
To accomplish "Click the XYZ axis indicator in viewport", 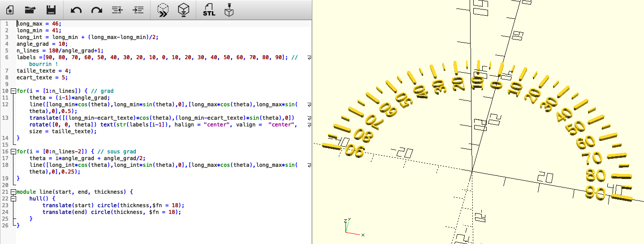I will pyautogui.click(x=352, y=227).
